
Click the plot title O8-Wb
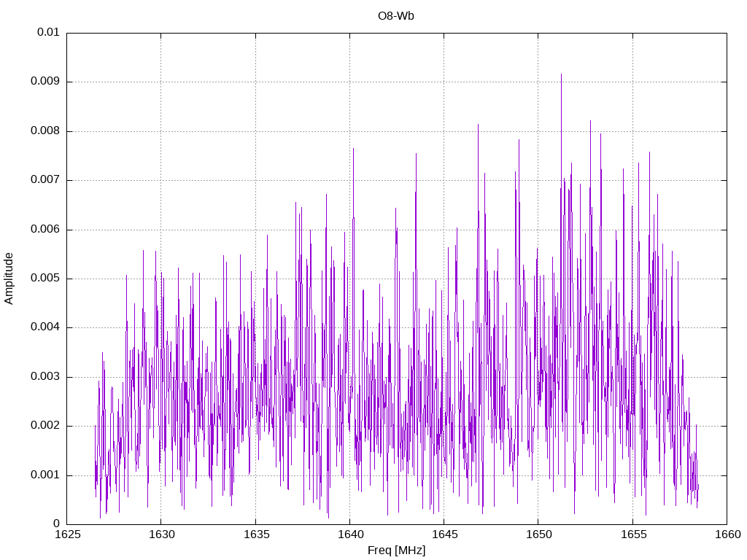[396, 16]
